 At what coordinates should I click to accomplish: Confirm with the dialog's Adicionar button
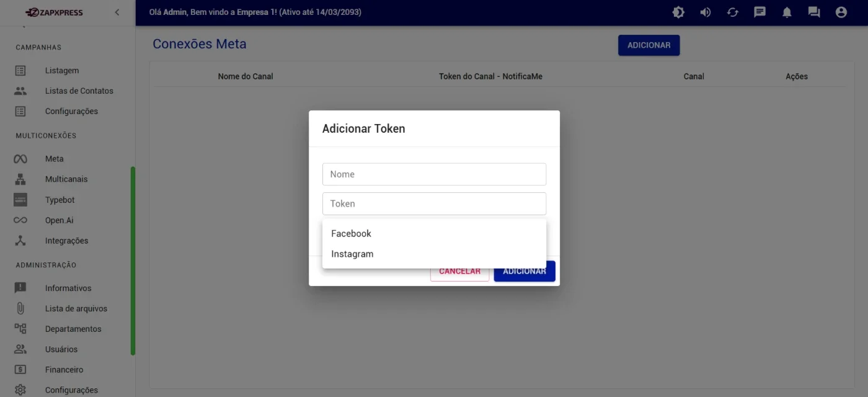click(x=525, y=272)
